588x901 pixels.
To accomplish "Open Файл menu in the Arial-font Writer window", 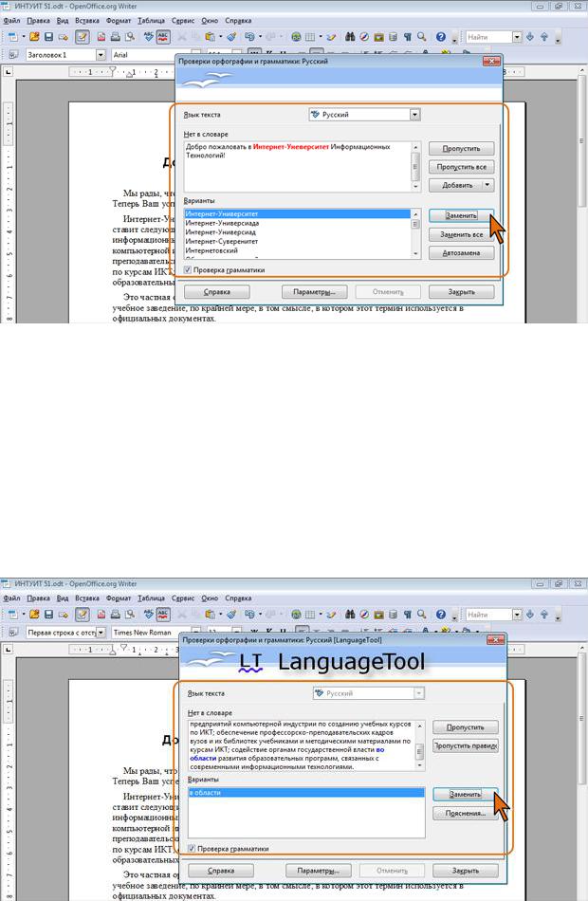I will click(11, 21).
